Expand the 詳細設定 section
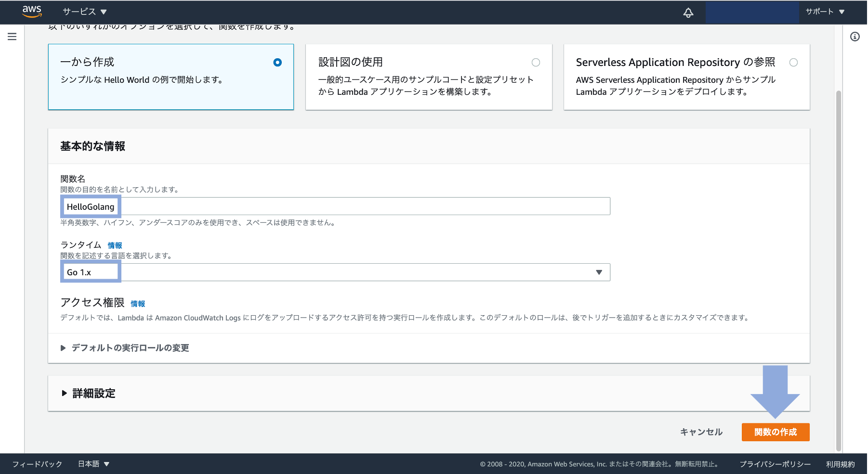868x474 pixels. click(89, 394)
